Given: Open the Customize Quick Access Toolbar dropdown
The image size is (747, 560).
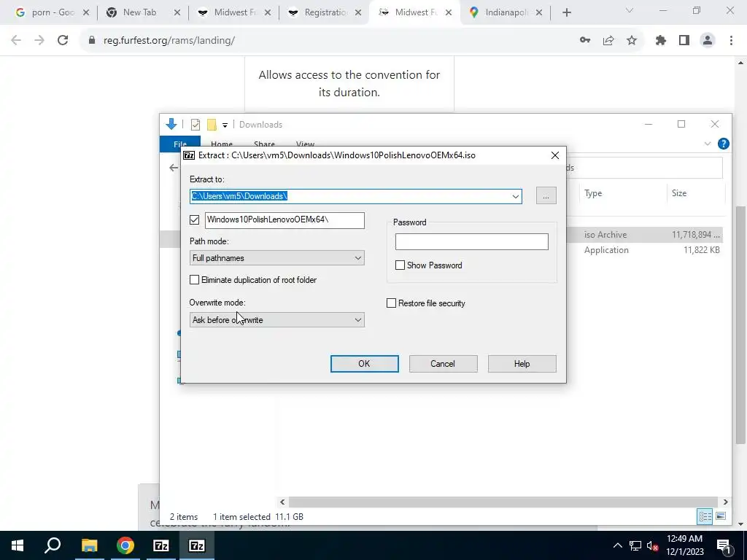Looking at the screenshot, I should [x=225, y=125].
